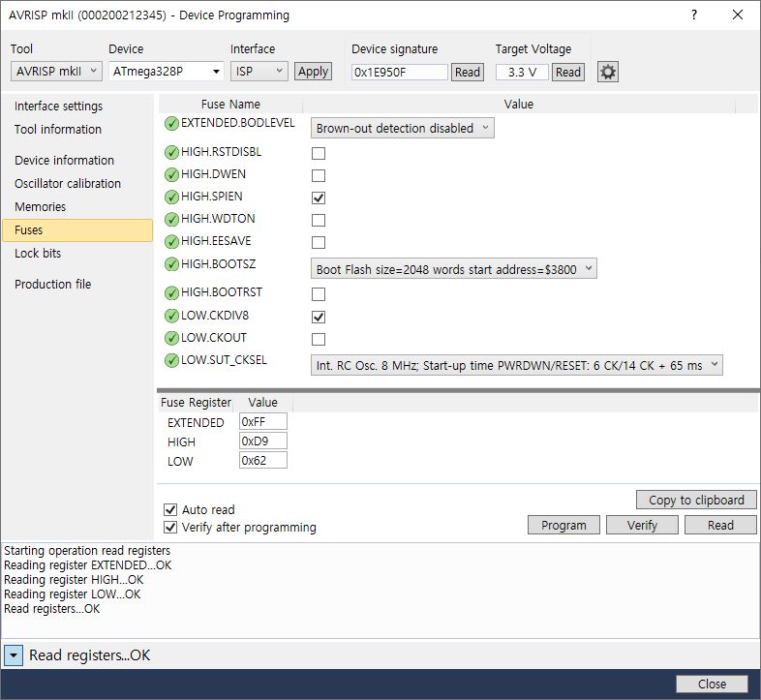Select the Fuses page
The image size is (761, 700).
(77, 230)
